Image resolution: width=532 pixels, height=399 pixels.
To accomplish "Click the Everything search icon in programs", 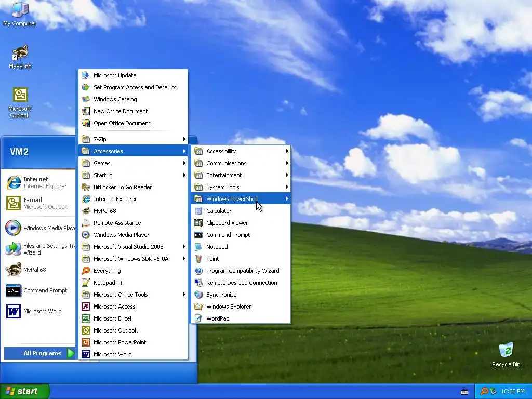I will coord(86,271).
